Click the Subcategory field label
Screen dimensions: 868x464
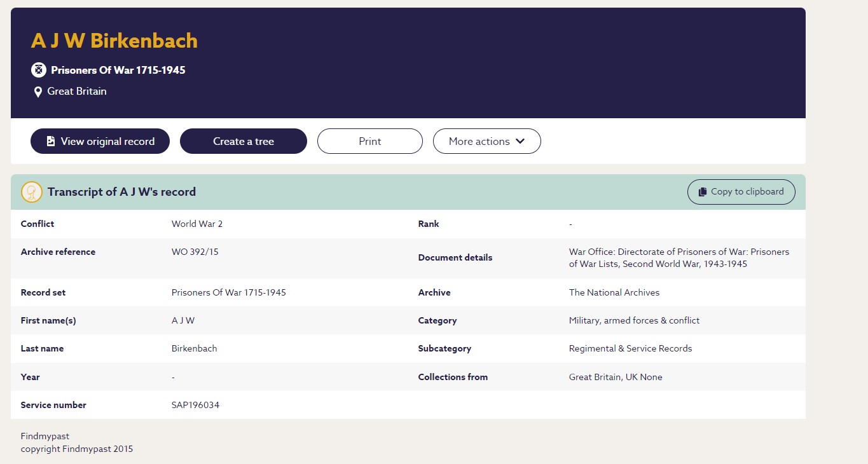(x=444, y=348)
